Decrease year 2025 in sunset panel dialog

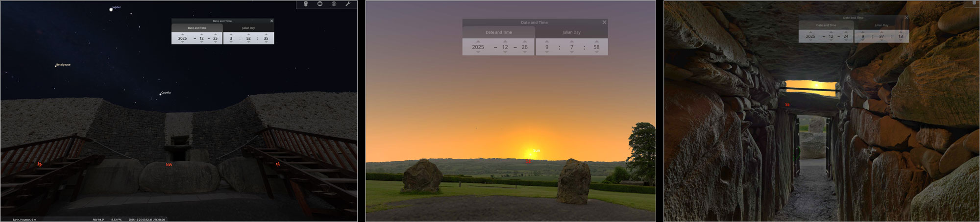tap(478, 52)
